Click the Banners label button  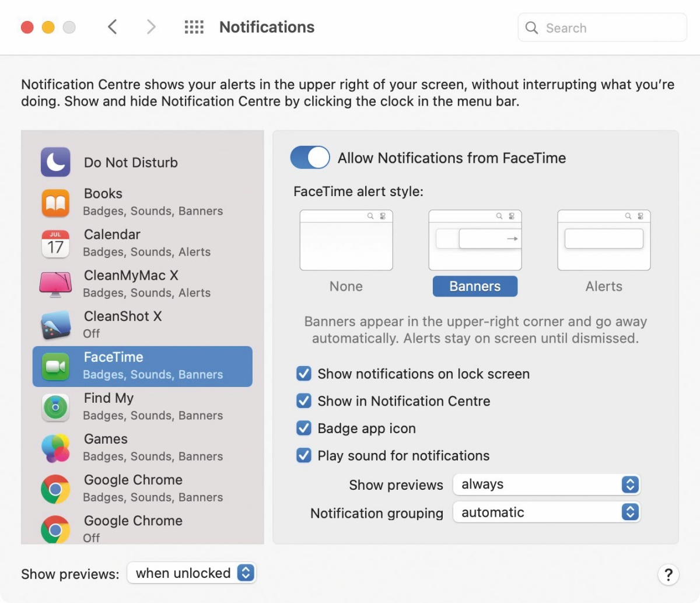click(475, 286)
